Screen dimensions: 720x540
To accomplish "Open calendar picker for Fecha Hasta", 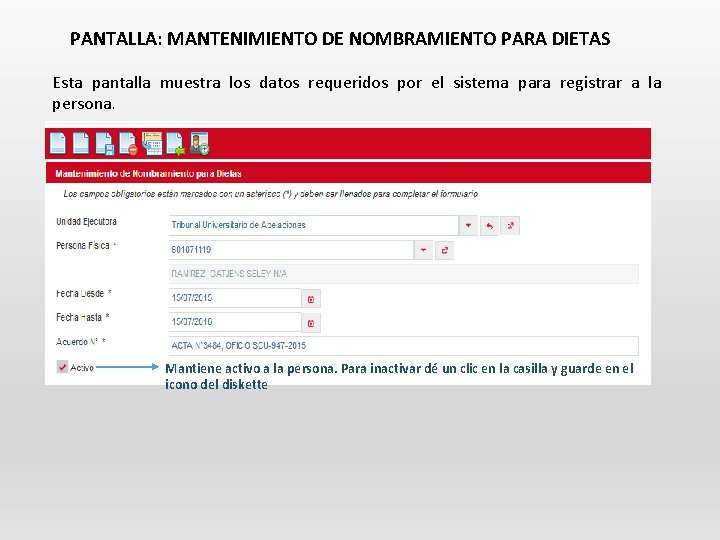I will pos(311,323).
